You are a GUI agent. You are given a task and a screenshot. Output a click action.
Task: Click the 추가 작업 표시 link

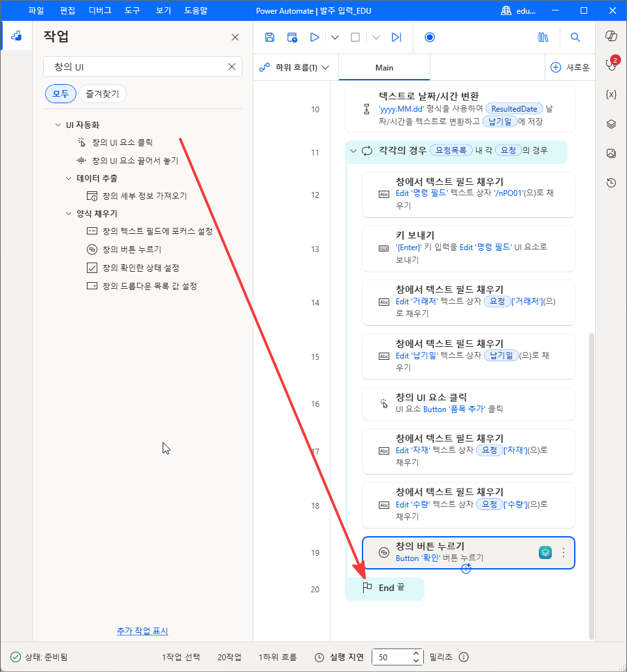(x=142, y=631)
